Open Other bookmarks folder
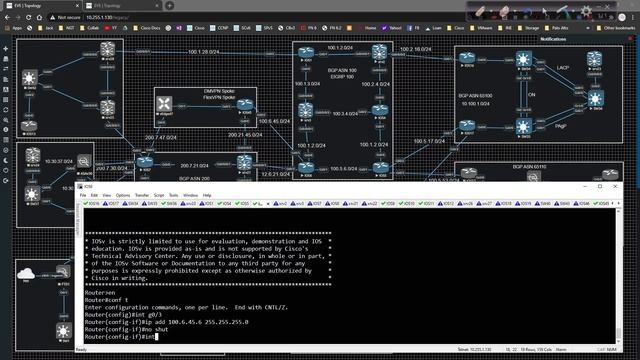Viewport: 640px width, 360px height. pos(616,28)
